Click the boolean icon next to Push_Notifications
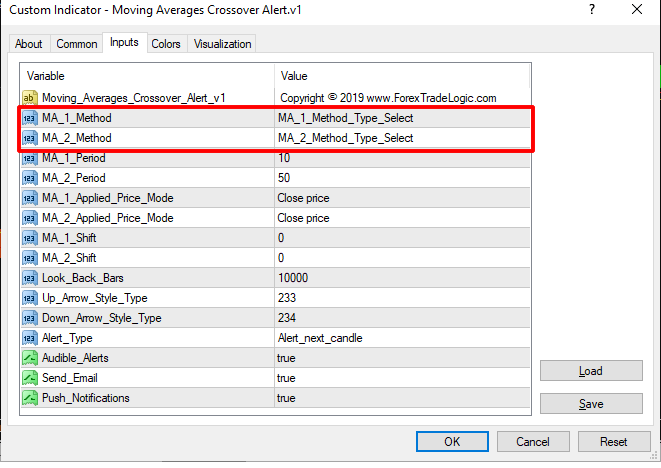 click(x=29, y=397)
